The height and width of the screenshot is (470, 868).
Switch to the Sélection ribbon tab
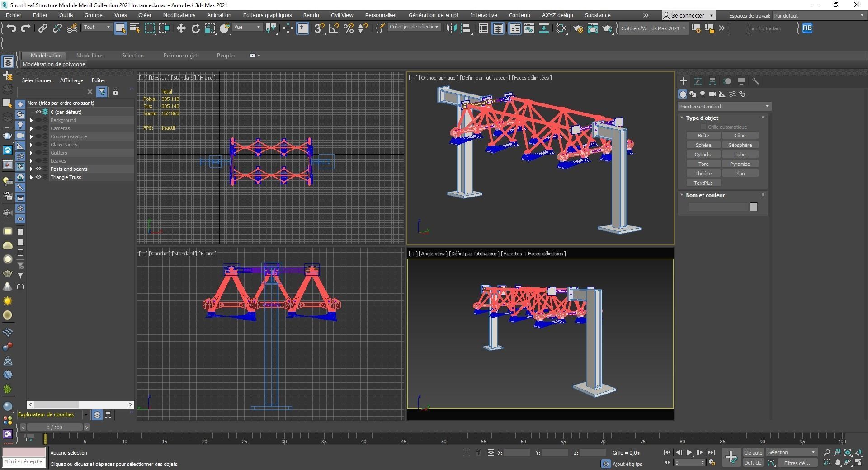(x=132, y=55)
